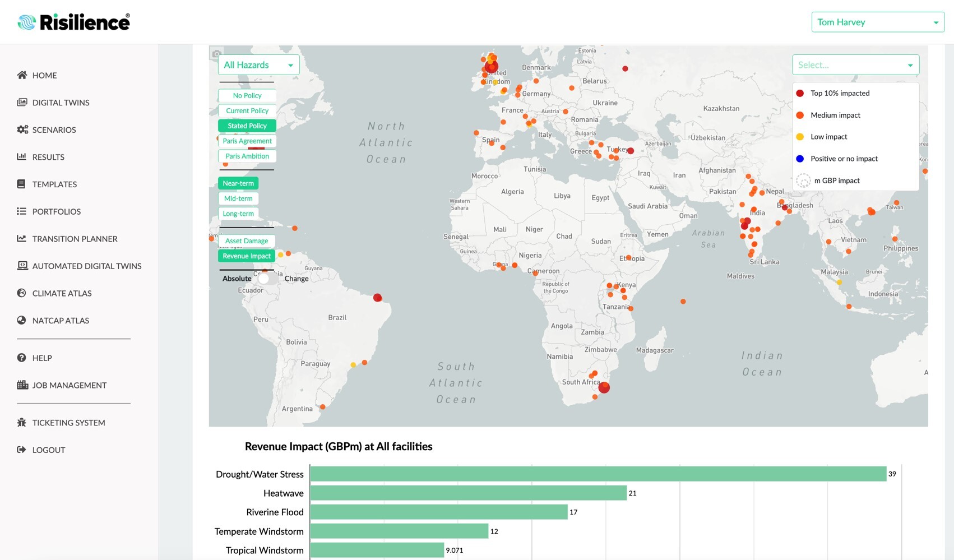Click the Scenarios gears icon
954x560 pixels.
pos(22,129)
